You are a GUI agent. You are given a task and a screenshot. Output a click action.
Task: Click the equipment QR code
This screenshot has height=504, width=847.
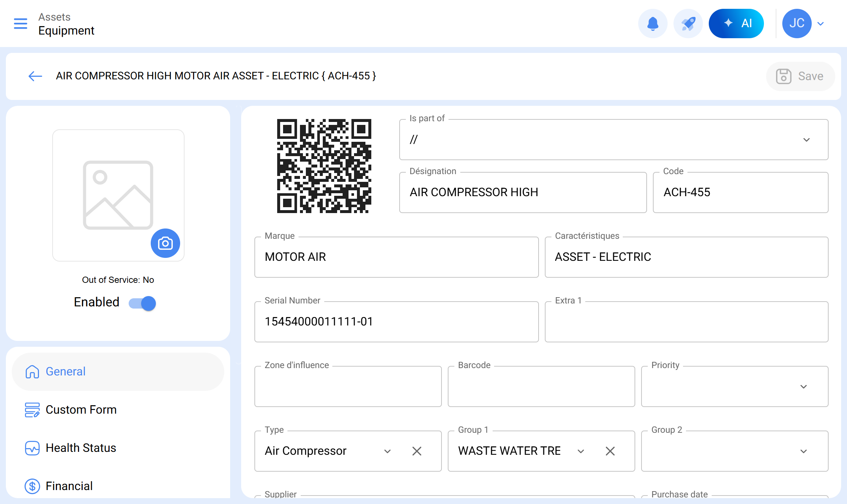[324, 166]
